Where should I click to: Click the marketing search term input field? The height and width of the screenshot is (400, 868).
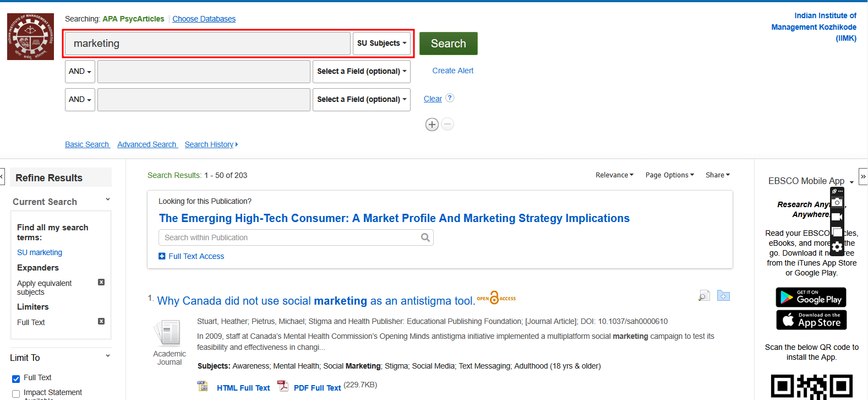[x=208, y=44]
